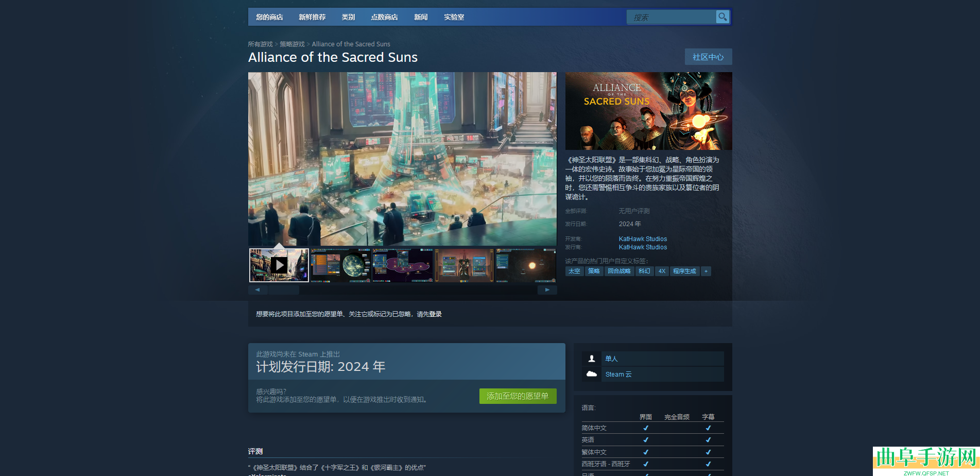Add more tags with plus button
This screenshot has height=476, width=980.
coord(706,271)
